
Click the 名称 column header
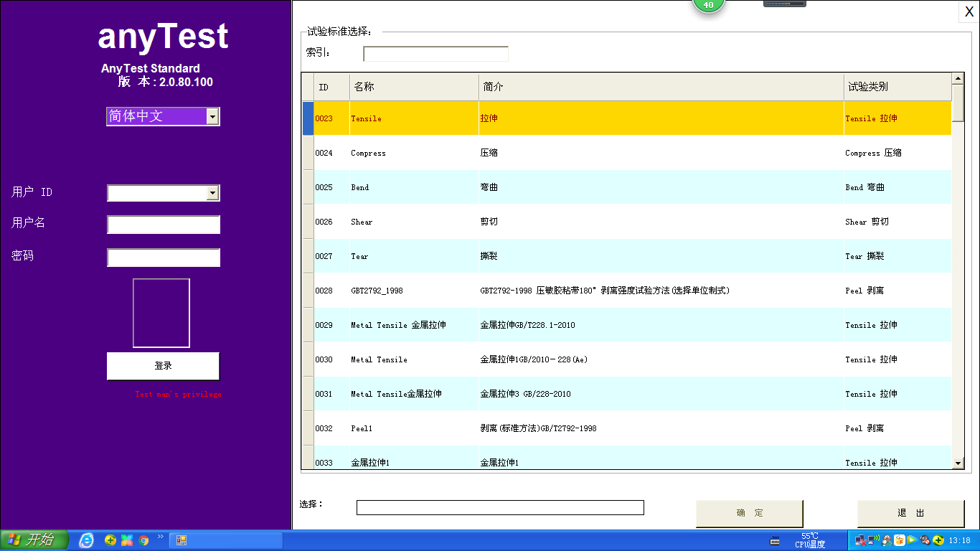[414, 87]
